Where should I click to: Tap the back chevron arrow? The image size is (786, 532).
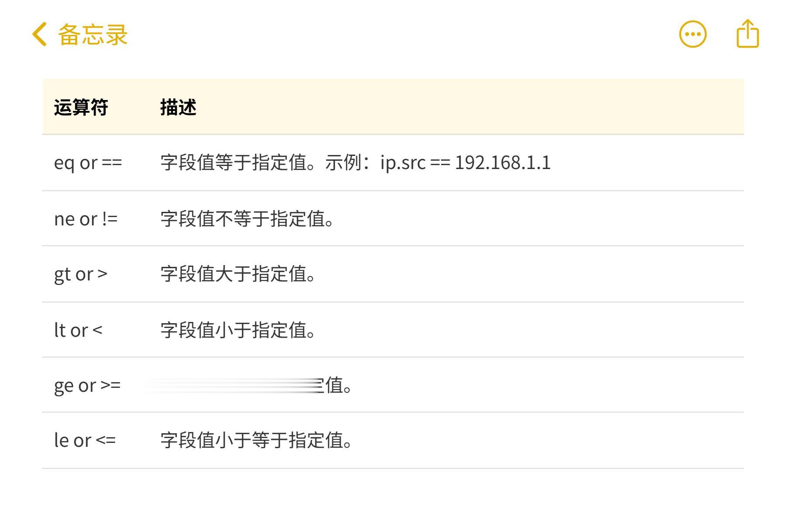pyautogui.click(x=39, y=35)
